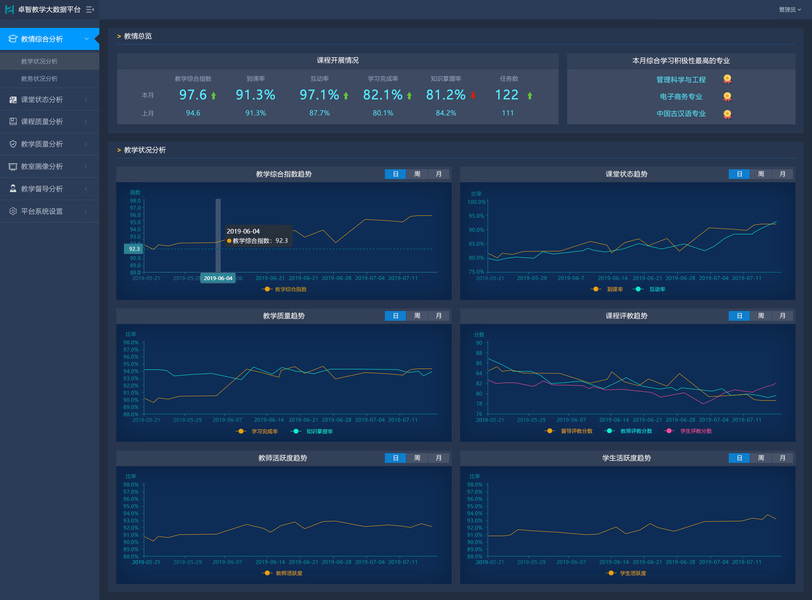Click the 平台系统设置 gear icon
This screenshot has width=812, height=600.
click(x=13, y=211)
